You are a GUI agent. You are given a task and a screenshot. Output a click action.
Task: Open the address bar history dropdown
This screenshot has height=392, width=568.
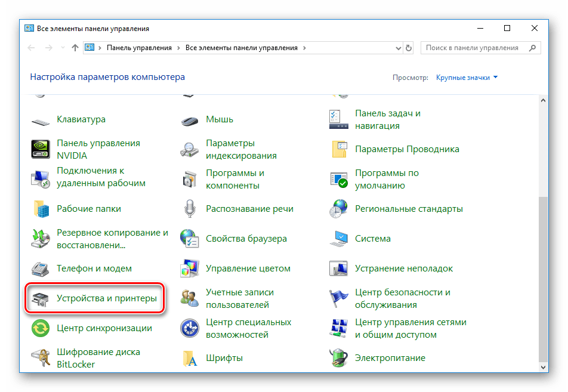tap(397, 48)
